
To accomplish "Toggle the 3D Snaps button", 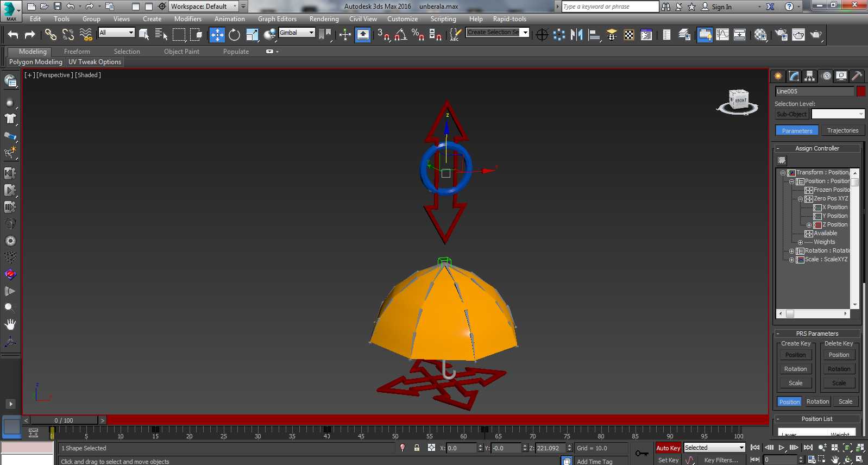I will 383,35.
